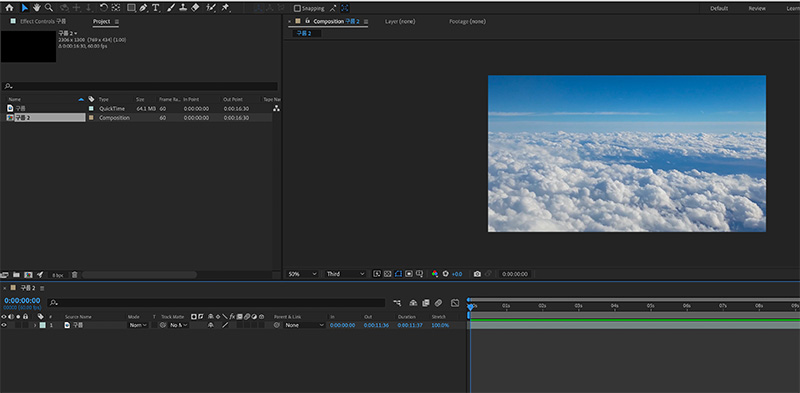Viewport: 800px width, 393px height.
Task: Click the flowchart icon beside 구름 footage
Action: tap(277, 108)
